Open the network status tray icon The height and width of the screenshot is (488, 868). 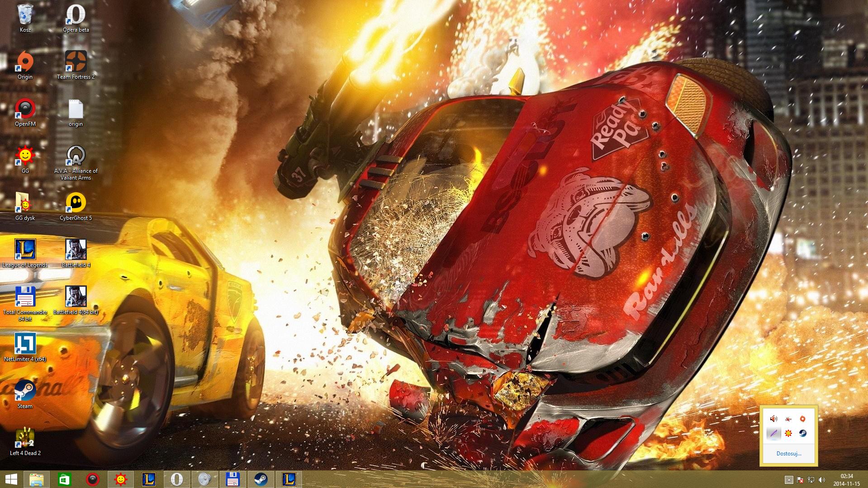(x=811, y=480)
